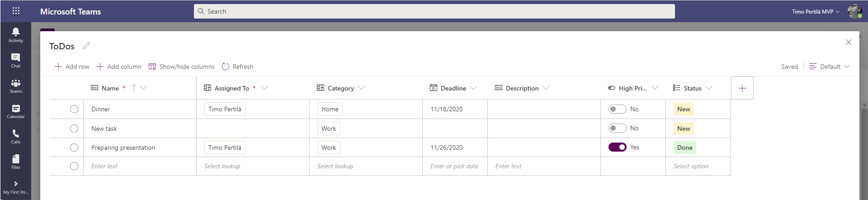The width and height of the screenshot is (868, 200).
Task: Open the Activity bell icon
Action: [15, 34]
